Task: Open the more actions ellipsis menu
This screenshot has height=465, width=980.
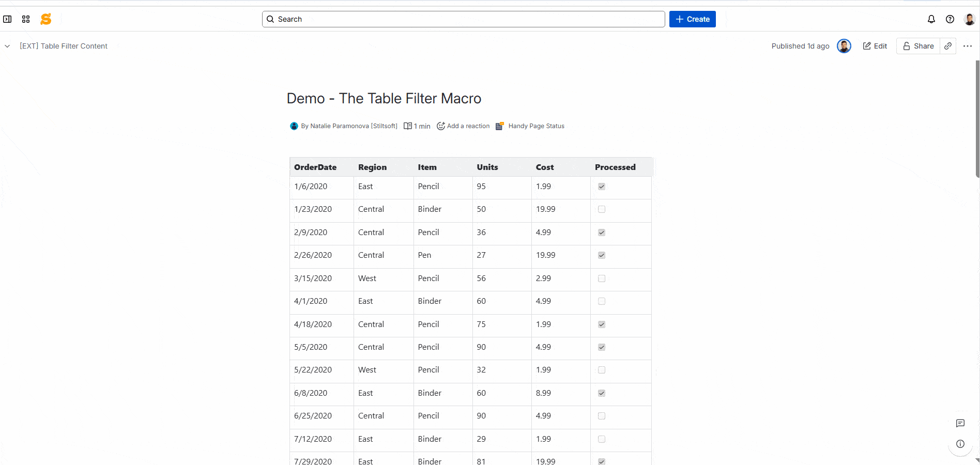Action: [x=967, y=46]
